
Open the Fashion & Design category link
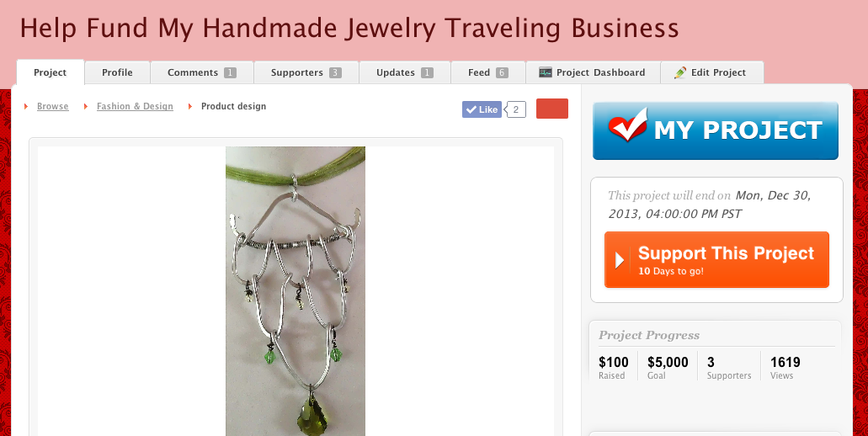135,106
